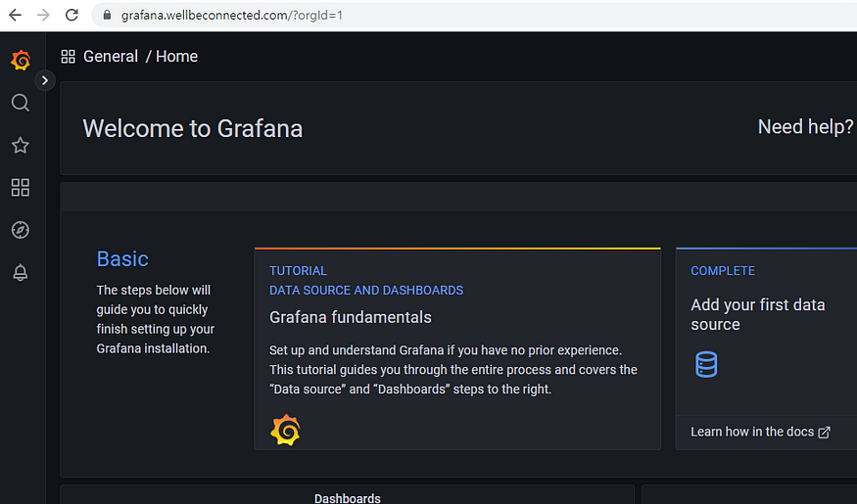Click external link icon beside docs link

(x=825, y=433)
